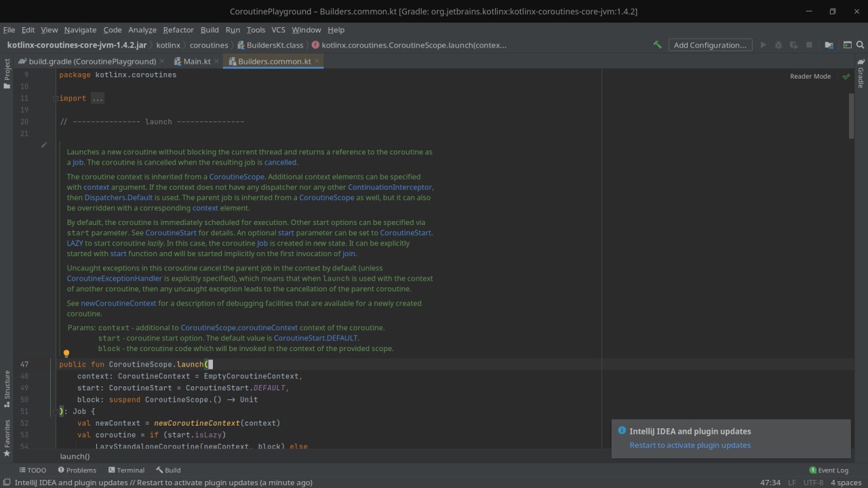Open the Favorites tool window
This screenshot has width=868, height=488.
[x=7, y=439]
